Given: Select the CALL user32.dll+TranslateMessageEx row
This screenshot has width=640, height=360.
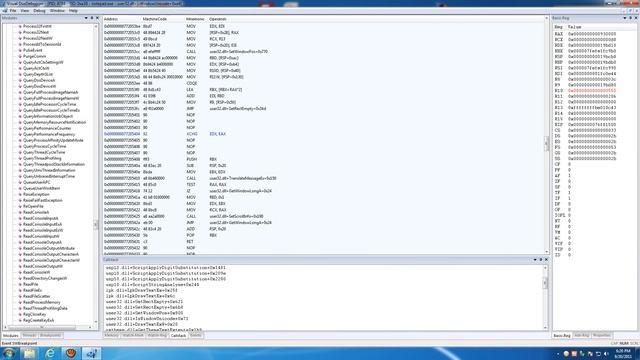Looking at the screenshot, I should (x=324, y=178).
